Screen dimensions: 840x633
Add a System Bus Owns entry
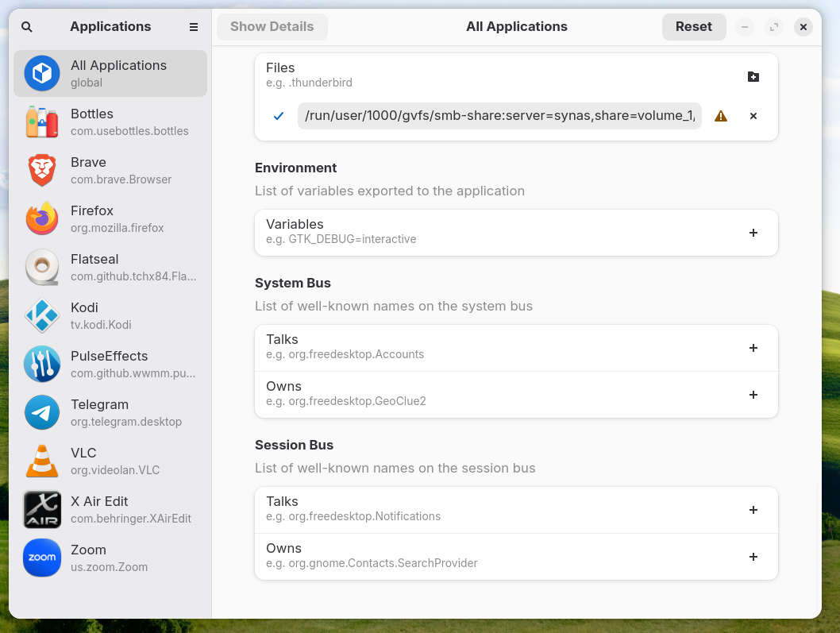[x=753, y=395]
